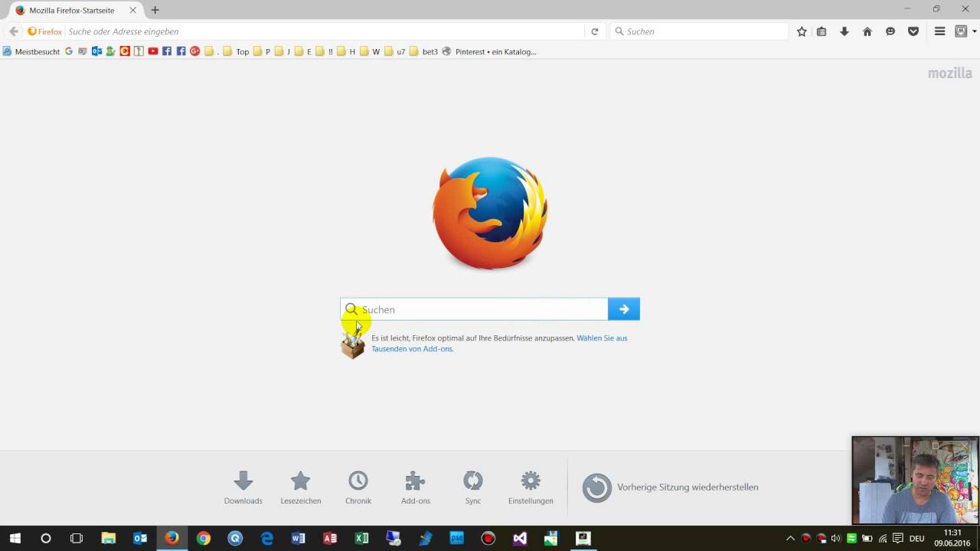Open the Meistbesucht bookmarks menu
Image resolution: width=980 pixels, height=551 pixels.
pos(31,51)
